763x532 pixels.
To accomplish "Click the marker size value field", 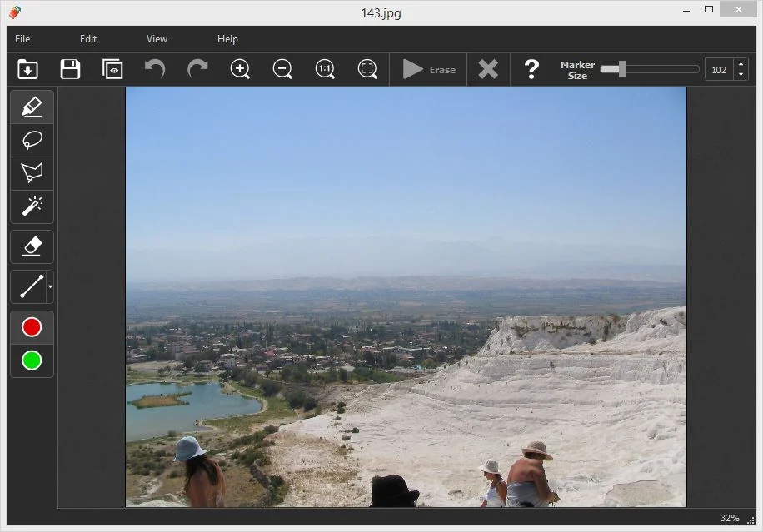I will tap(719, 70).
